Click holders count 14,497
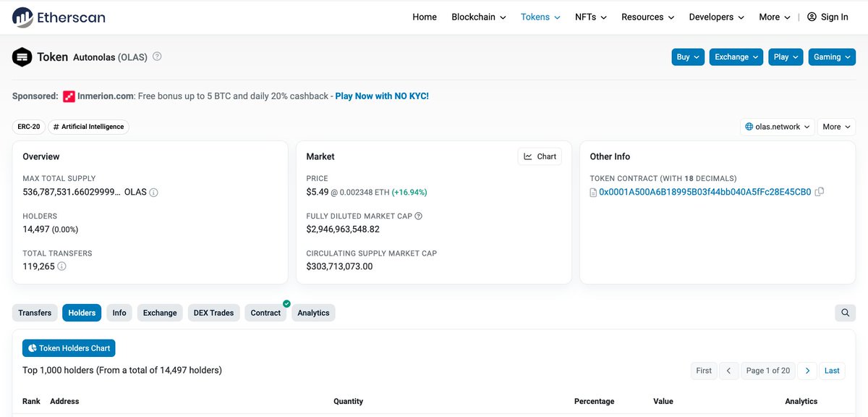868x417 pixels. click(x=36, y=229)
